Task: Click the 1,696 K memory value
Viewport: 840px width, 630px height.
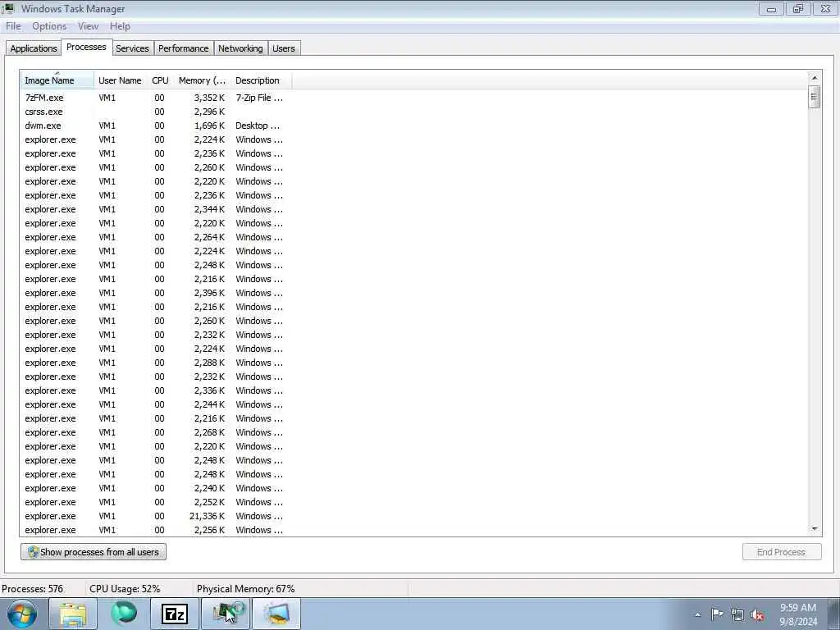Action: point(209,126)
